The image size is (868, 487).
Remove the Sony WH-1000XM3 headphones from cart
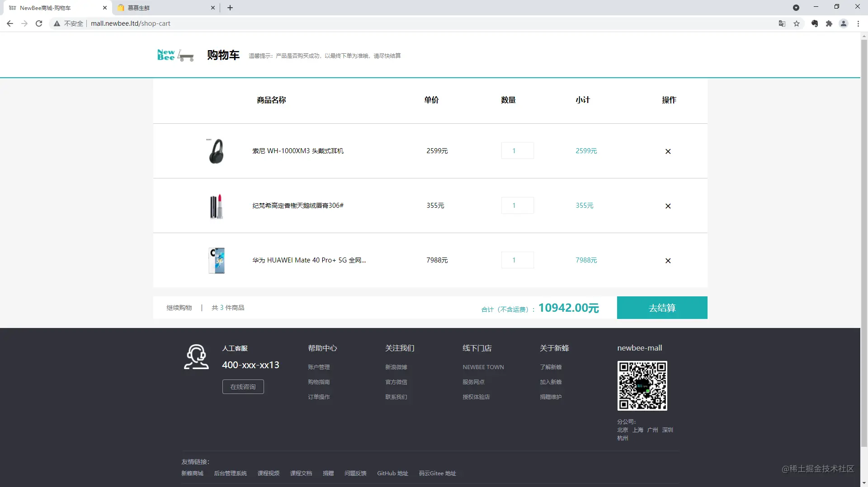668,151
